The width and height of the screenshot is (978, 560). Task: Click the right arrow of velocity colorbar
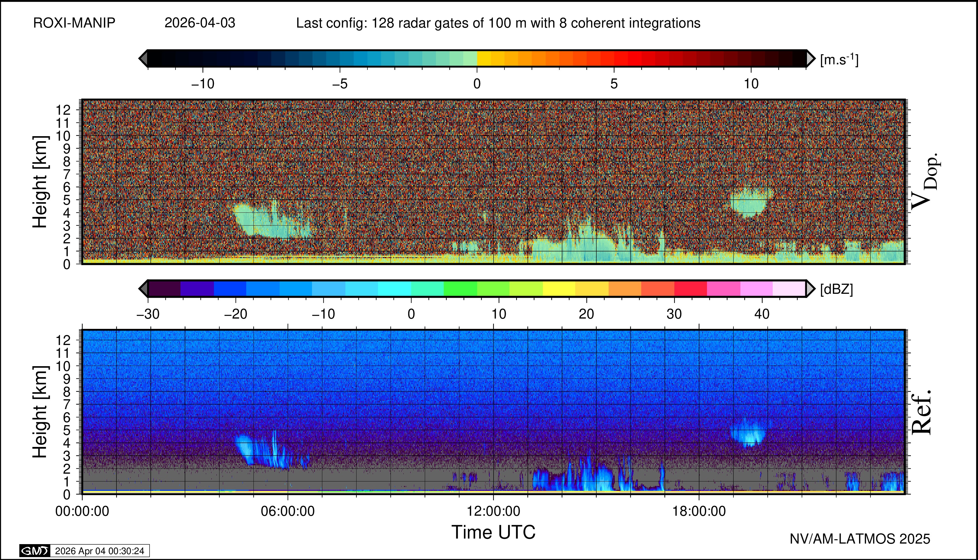[x=810, y=58]
